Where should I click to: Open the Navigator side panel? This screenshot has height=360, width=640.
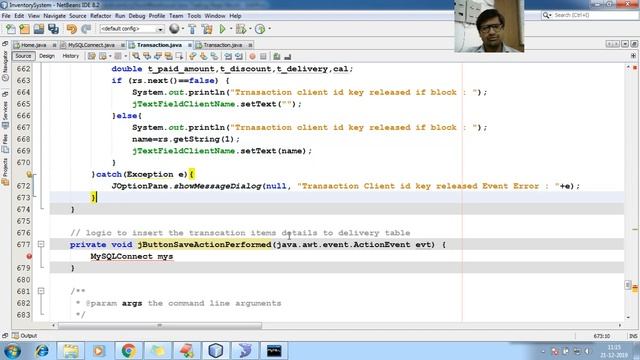pos(5,67)
